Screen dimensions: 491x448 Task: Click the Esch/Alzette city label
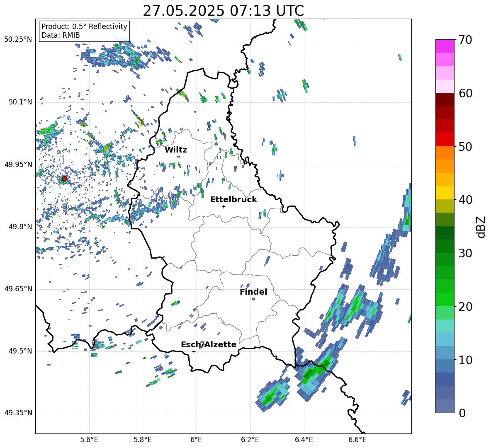tap(209, 344)
